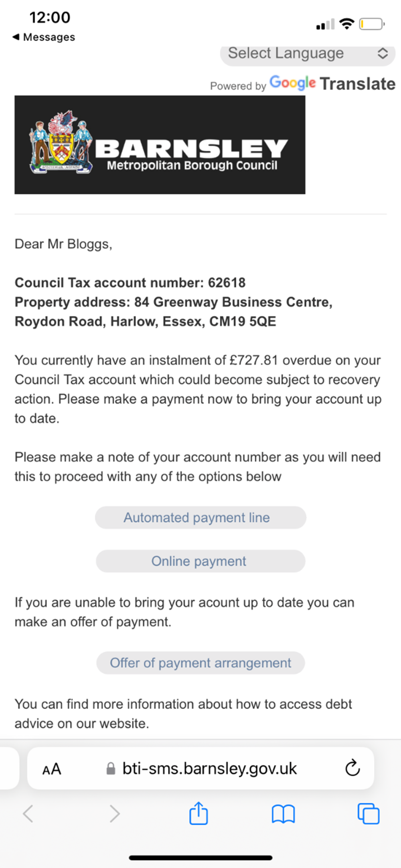401x868 pixels.
Task: Return to Messages via back arrow
Action: pyautogui.click(x=16, y=37)
